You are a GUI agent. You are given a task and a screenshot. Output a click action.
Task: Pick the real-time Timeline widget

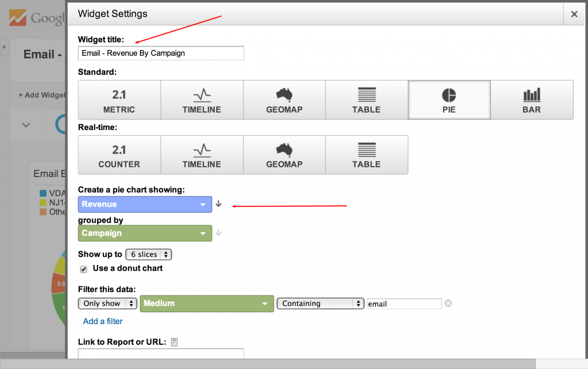202,155
